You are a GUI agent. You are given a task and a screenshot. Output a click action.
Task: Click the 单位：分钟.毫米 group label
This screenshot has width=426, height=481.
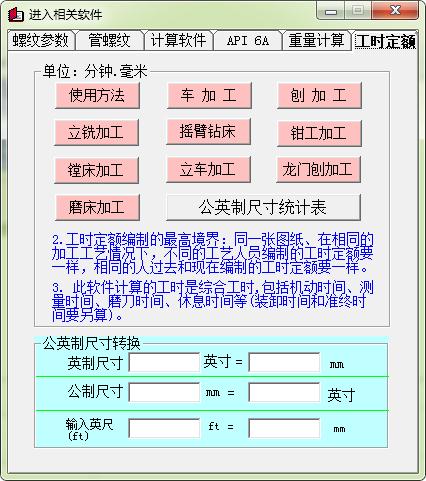[95, 71]
